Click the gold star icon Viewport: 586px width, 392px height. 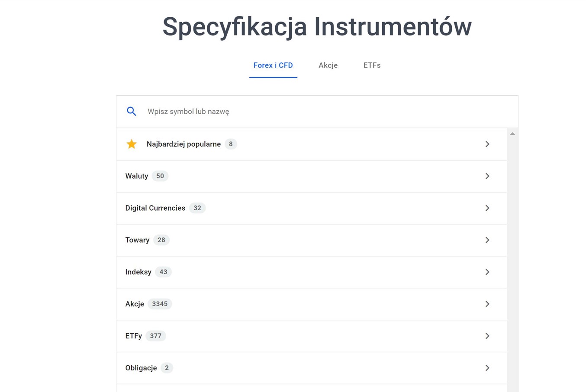point(132,144)
